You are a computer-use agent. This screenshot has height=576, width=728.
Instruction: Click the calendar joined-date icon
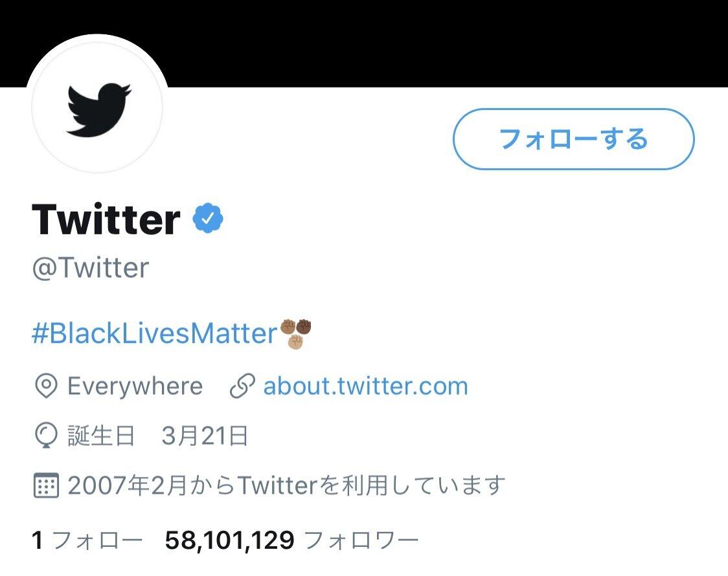45,485
